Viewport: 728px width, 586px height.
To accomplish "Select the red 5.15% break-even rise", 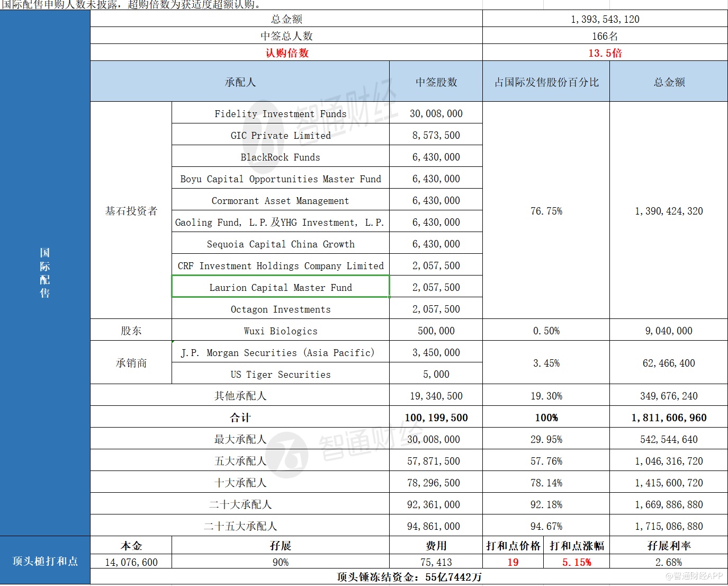I will pyautogui.click(x=577, y=562).
